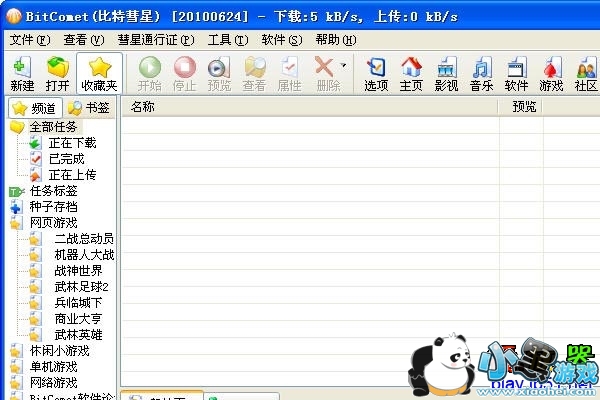Click the 已完成 checkmark icon
This screenshot has width=600, height=400.
click(x=35, y=159)
